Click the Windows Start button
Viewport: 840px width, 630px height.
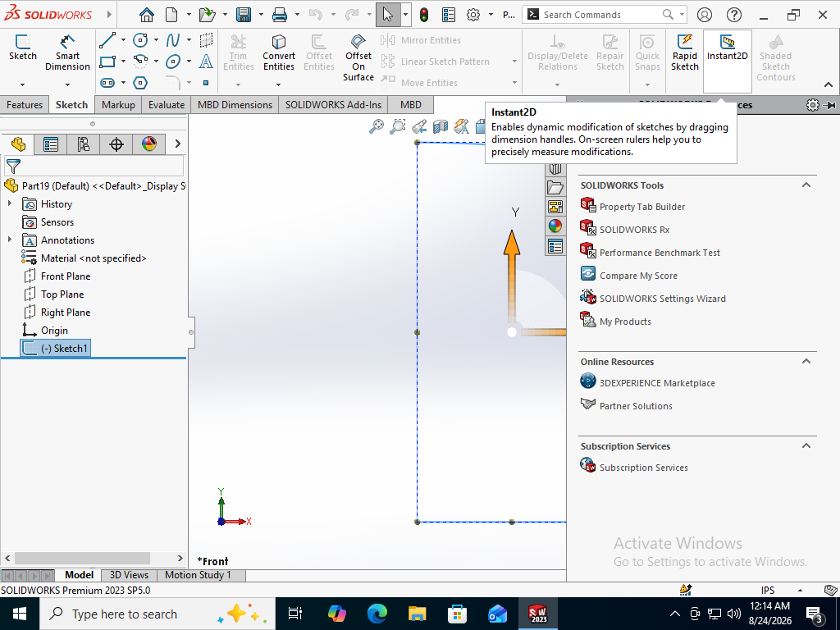click(20, 614)
